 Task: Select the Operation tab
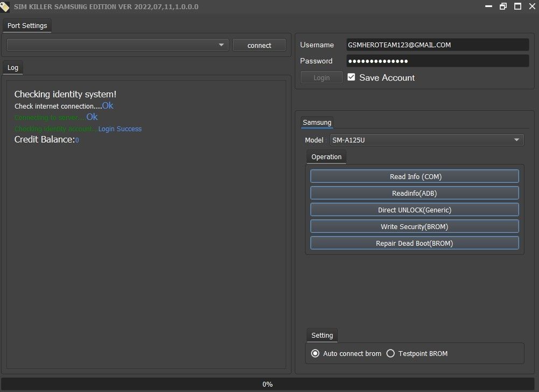(x=326, y=157)
